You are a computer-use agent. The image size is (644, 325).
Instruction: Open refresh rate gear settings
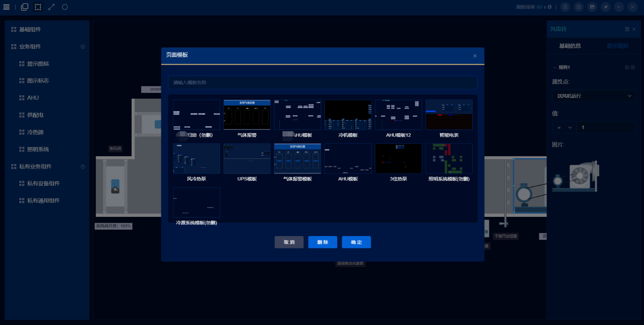(x=550, y=7)
